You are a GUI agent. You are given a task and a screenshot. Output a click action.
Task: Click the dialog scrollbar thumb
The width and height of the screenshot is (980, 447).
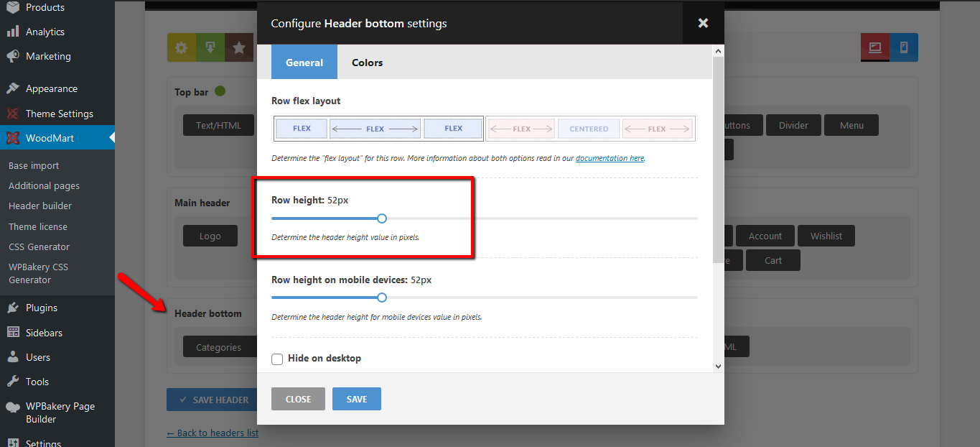pyautogui.click(x=718, y=160)
